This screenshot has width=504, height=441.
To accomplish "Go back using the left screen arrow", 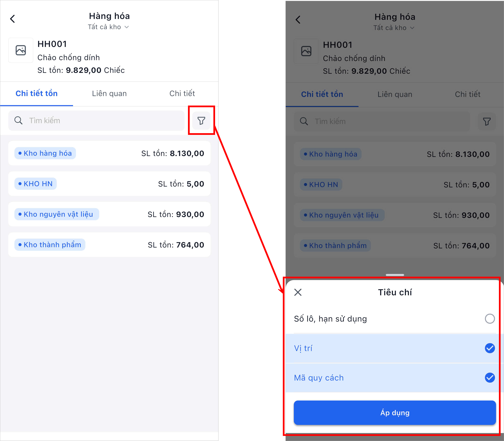I will click(x=13, y=19).
